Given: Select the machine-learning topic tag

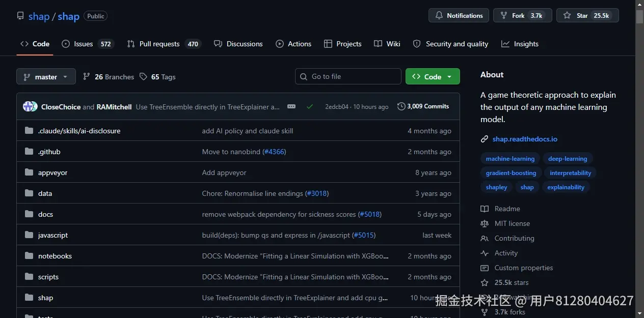Looking at the screenshot, I should click(x=510, y=159).
